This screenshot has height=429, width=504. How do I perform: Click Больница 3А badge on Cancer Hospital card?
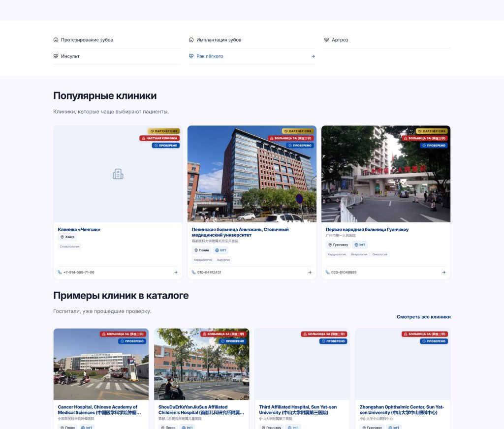123,334
